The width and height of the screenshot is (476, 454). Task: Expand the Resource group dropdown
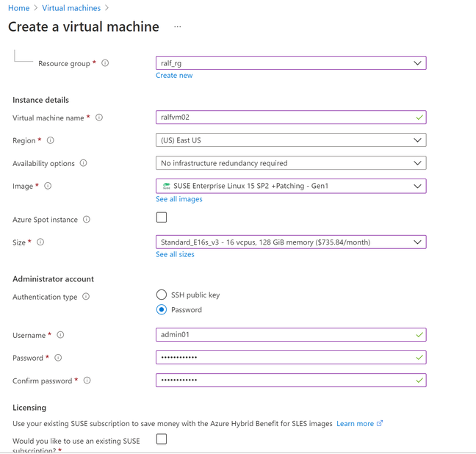click(291, 63)
